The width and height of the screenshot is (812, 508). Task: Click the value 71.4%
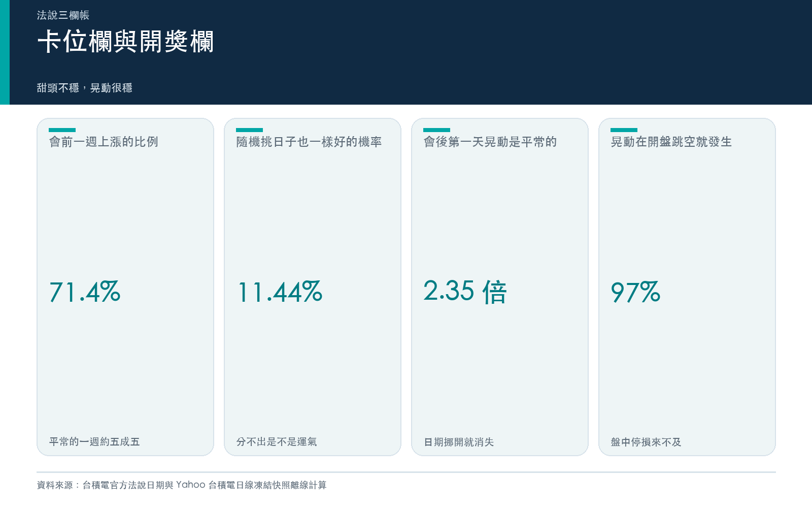point(85,292)
